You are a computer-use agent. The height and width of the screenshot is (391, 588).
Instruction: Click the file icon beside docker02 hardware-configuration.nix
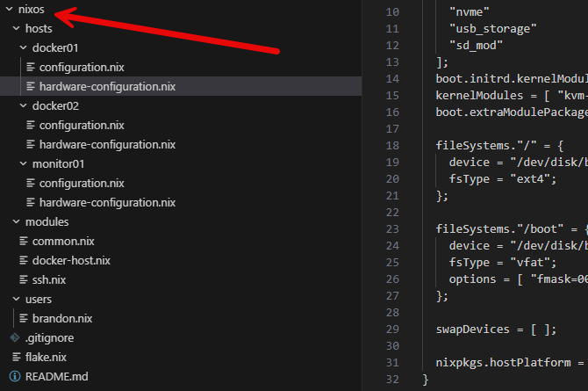click(x=31, y=144)
